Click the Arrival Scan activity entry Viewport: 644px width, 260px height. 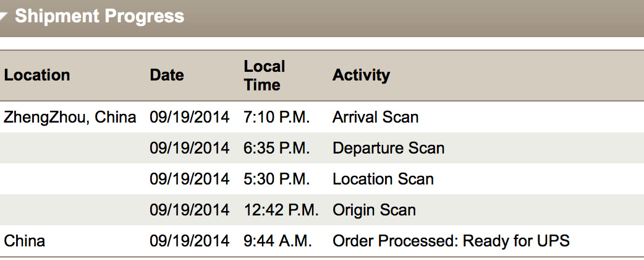tap(375, 117)
